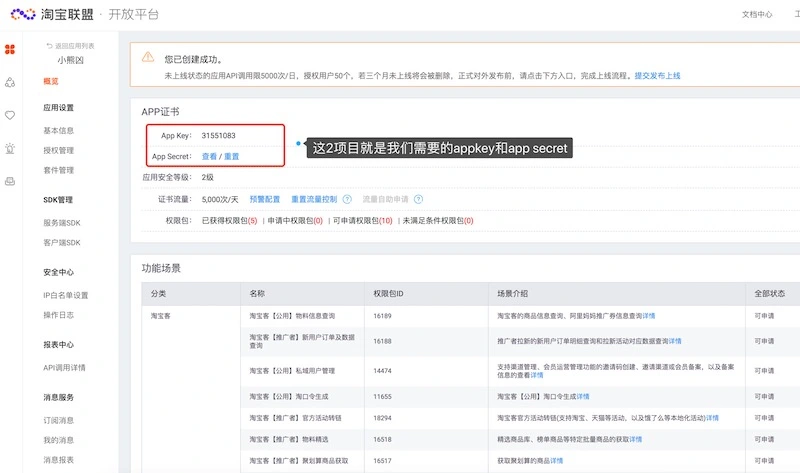800x473 pixels.
Task: Click 详情 in the 16188 row
Action: click(x=675, y=341)
